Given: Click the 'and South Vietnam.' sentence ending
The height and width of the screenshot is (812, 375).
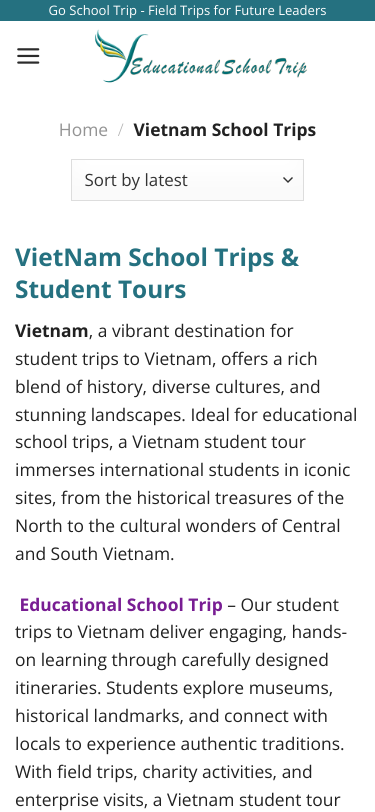Looking at the screenshot, I should (95, 554).
